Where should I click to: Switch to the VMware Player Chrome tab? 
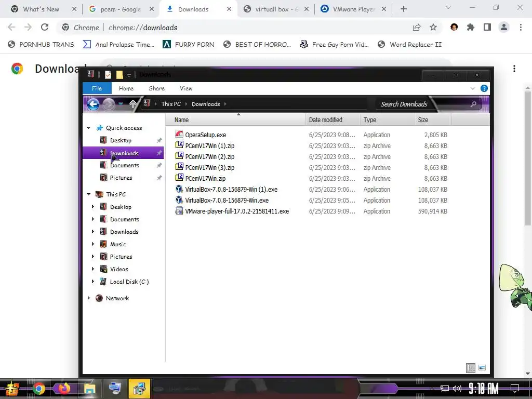pyautogui.click(x=354, y=9)
